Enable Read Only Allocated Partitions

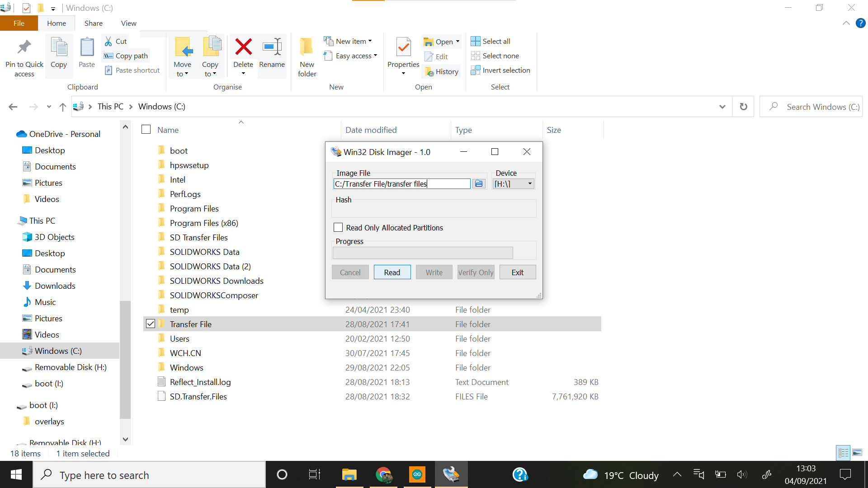[338, 227]
